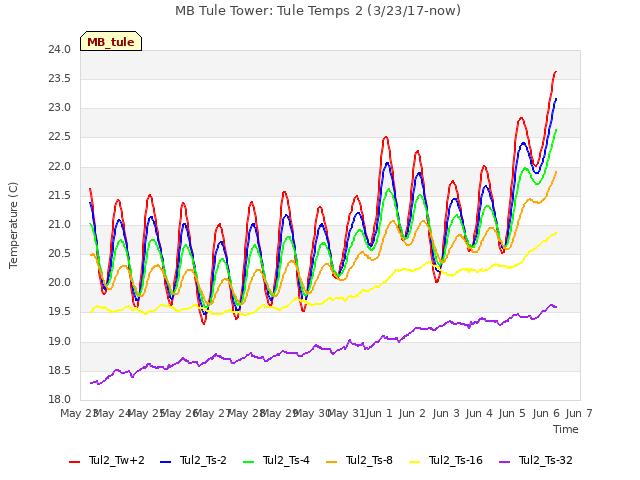640x480 pixels.
Task: Click the orange Tul2_Ts-8 legend swatch
Action: click(x=331, y=462)
